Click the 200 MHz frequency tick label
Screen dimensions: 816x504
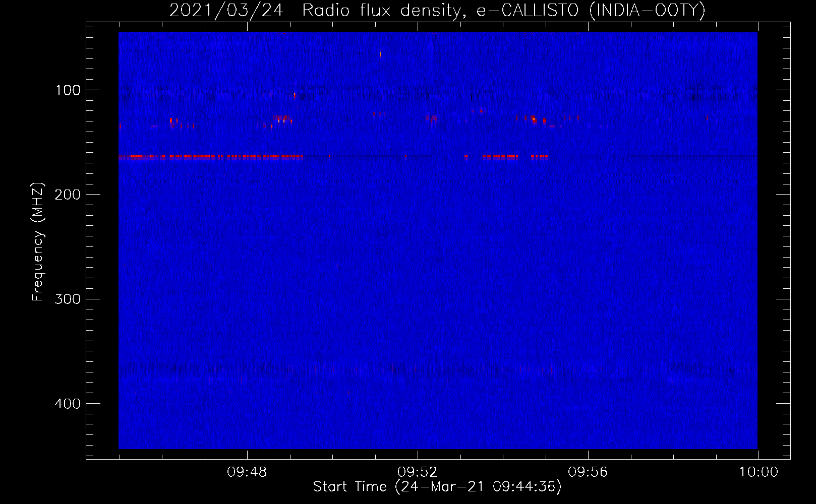[68, 195]
